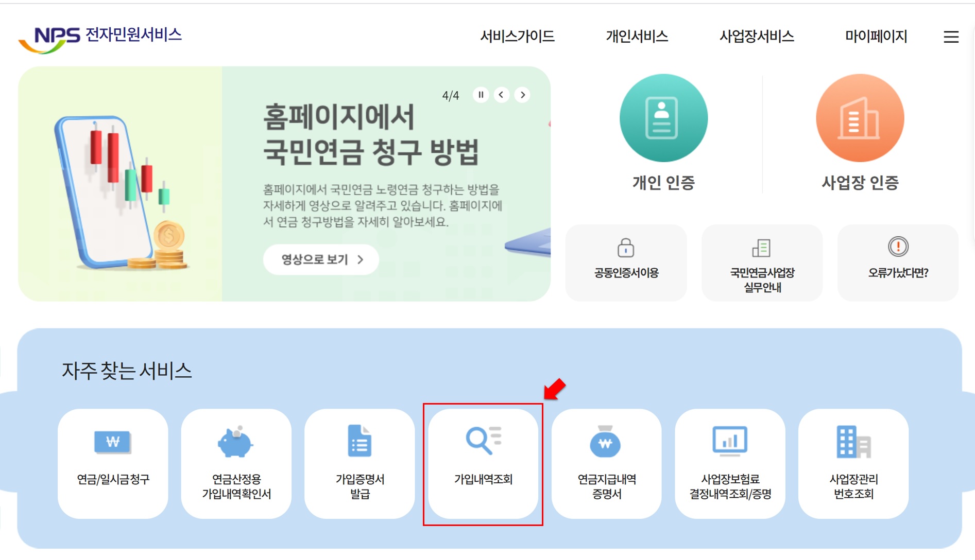Select 국민연금사업장 실무안내 shortcut
Screen dimensions: 975x560
(x=761, y=262)
